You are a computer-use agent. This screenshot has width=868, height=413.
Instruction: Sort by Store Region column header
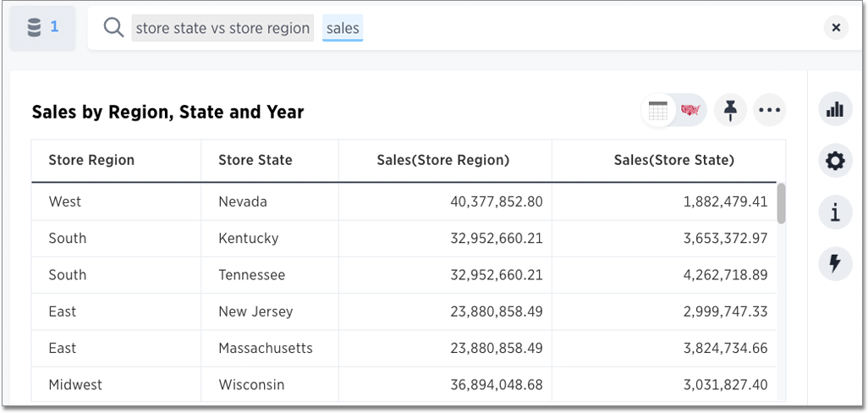[91, 160]
